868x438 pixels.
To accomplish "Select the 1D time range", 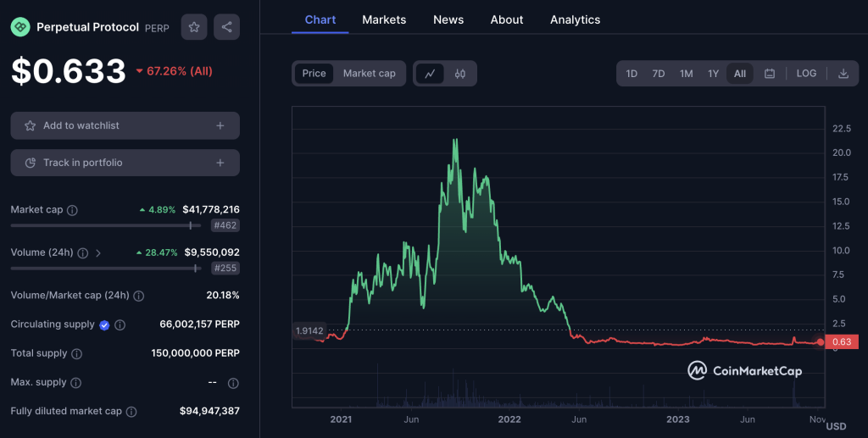I will [x=632, y=74].
